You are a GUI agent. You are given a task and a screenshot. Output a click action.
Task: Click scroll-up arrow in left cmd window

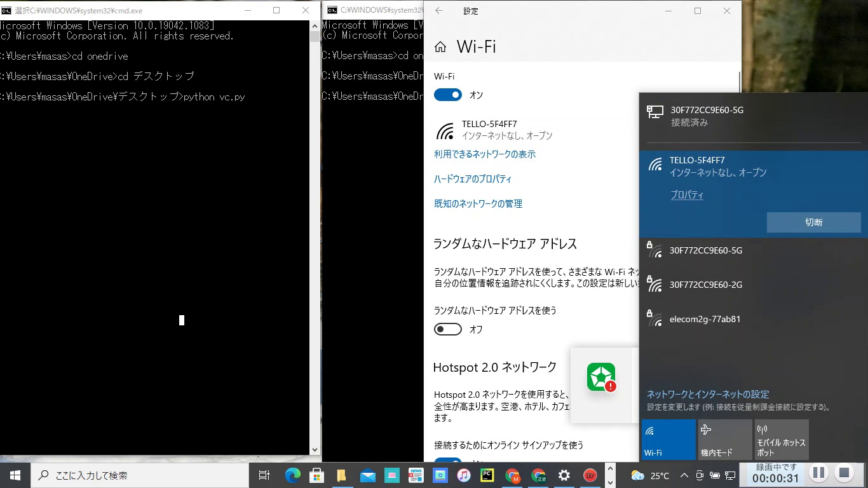pyautogui.click(x=315, y=27)
